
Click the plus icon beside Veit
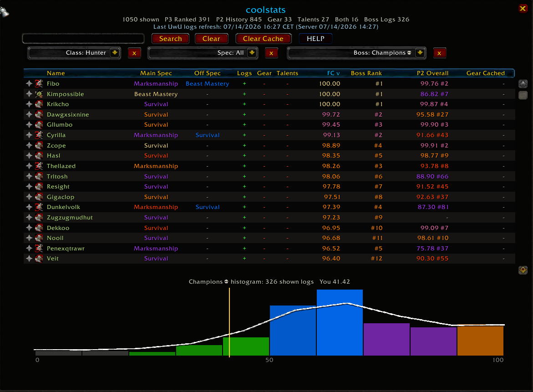pos(29,259)
